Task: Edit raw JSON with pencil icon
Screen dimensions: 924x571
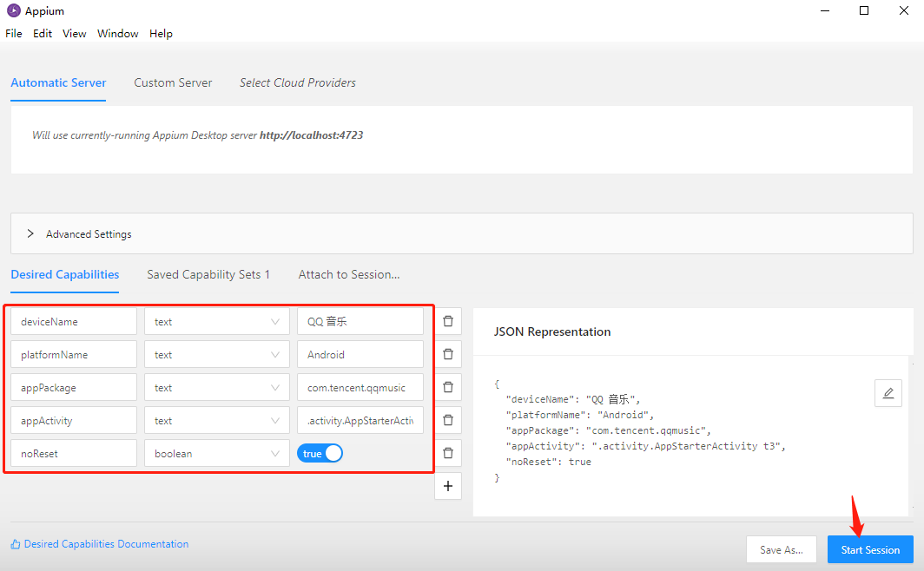Action: (888, 393)
